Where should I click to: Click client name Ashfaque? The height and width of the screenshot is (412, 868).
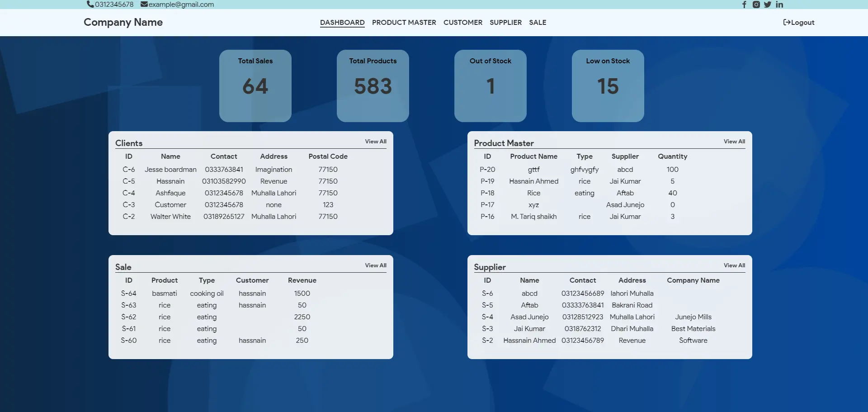pos(170,193)
